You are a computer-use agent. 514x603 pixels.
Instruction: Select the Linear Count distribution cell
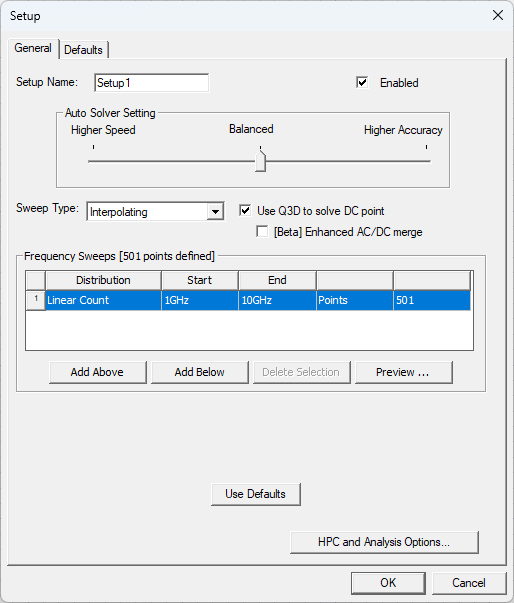coord(103,300)
